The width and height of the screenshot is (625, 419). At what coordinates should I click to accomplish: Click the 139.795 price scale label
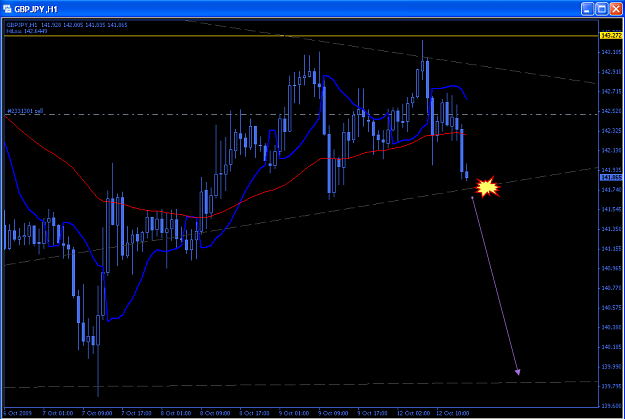coord(611,386)
